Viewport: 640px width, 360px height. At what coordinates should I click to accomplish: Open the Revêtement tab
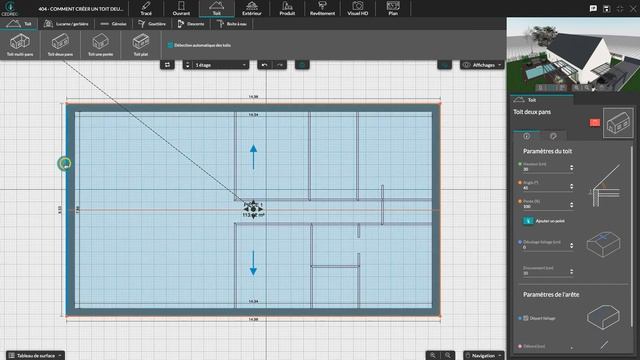(x=322, y=8)
